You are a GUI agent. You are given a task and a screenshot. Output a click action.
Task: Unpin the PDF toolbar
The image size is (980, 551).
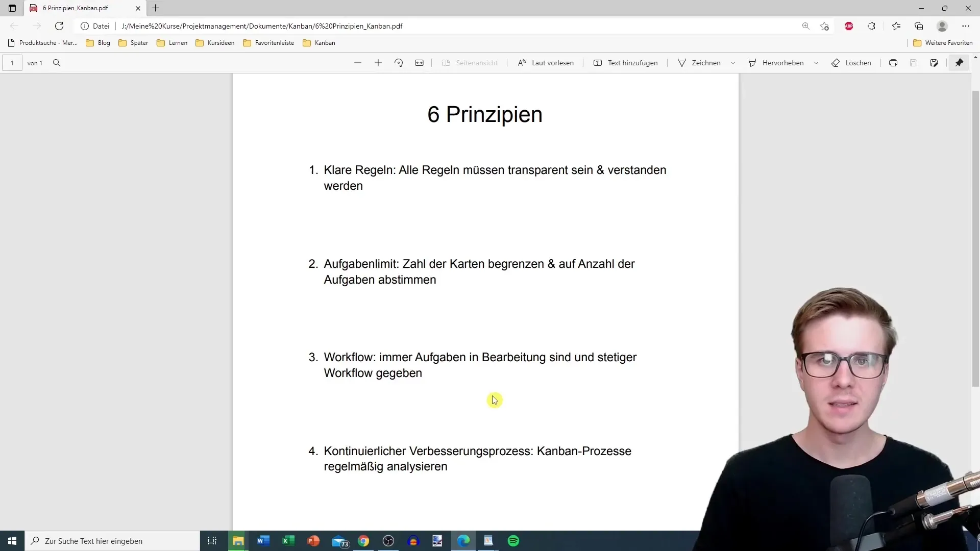pyautogui.click(x=960, y=63)
